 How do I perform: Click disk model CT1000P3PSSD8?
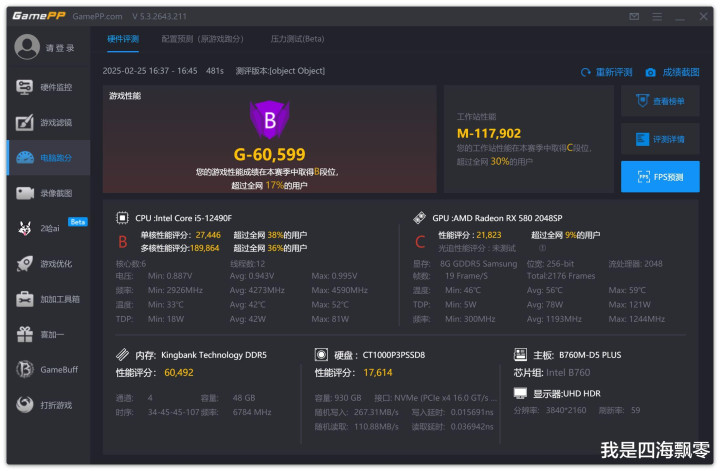click(394, 355)
